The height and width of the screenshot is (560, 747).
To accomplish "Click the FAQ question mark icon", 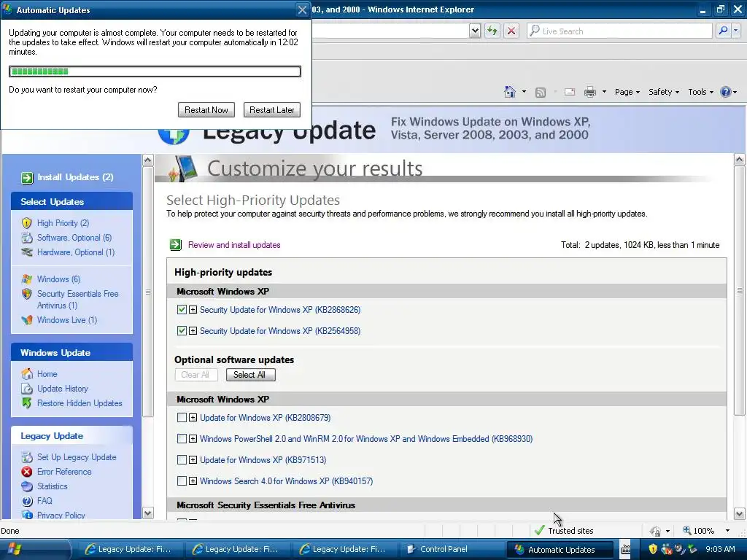I will (x=27, y=500).
